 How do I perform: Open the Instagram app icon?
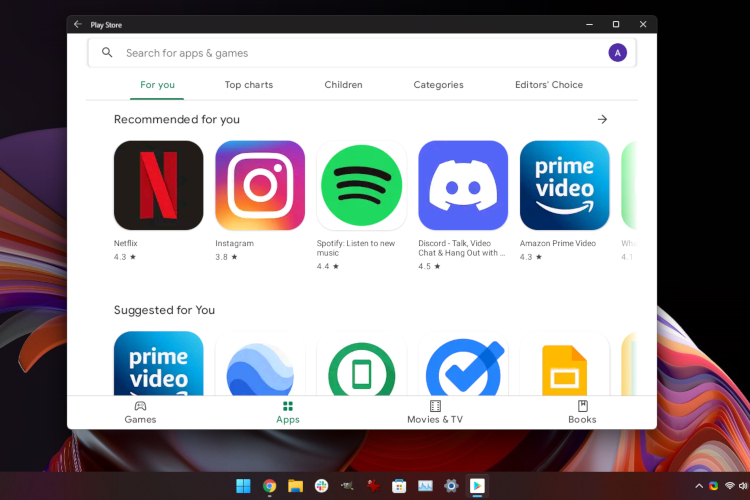pyautogui.click(x=260, y=185)
